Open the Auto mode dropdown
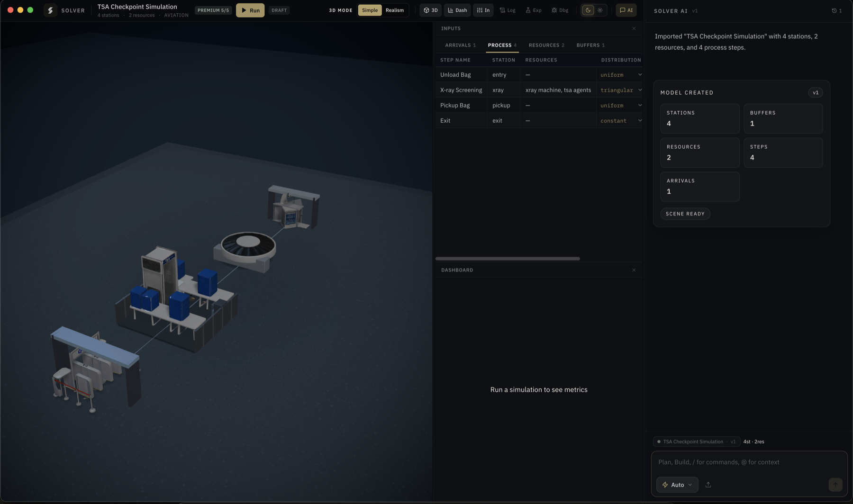Image resolution: width=853 pixels, height=504 pixels. point(677,485)
